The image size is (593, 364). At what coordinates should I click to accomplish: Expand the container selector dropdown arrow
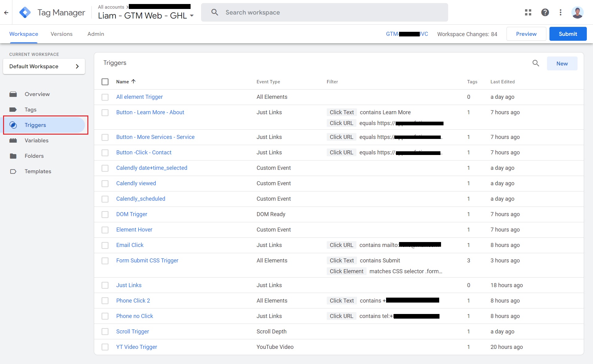(x=192, y=16)
